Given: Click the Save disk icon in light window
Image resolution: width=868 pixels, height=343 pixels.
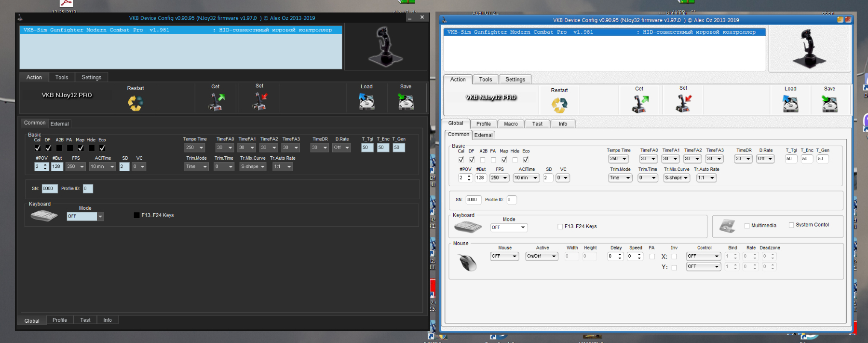Looking at the screenshot, I should tap(830, 103).
